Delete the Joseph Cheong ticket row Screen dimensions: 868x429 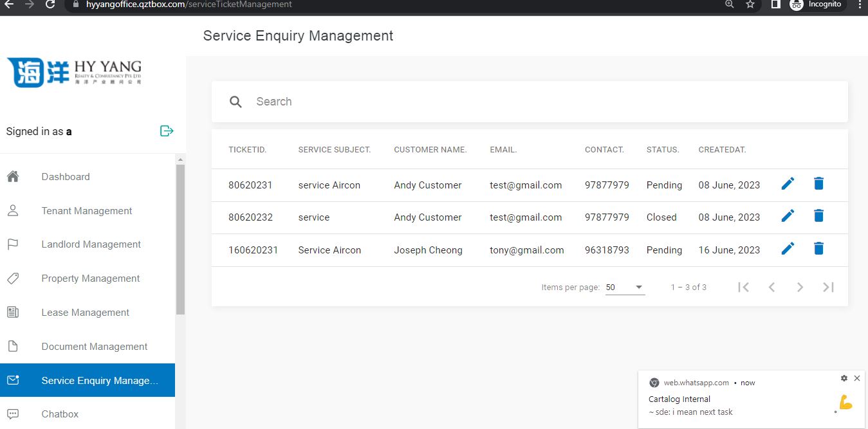pos(818,249)
